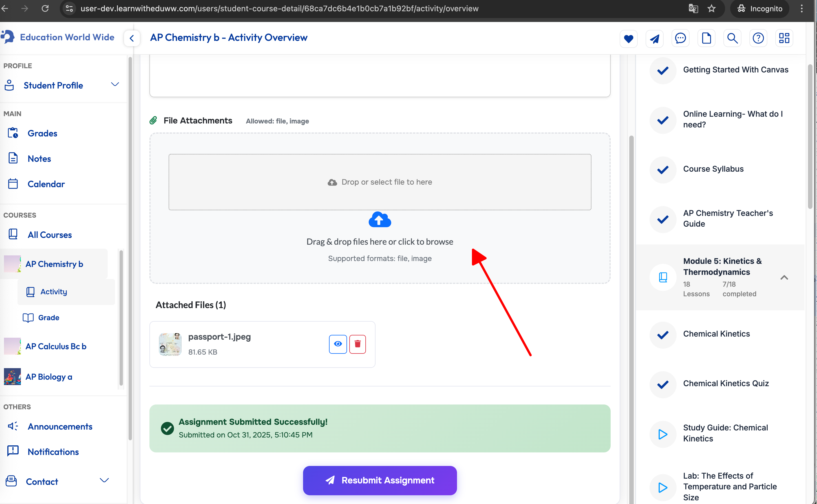Screen dimensions: 817x504
Task: Open the grid dashboard icon in header
Action: [x=784, y=38]
